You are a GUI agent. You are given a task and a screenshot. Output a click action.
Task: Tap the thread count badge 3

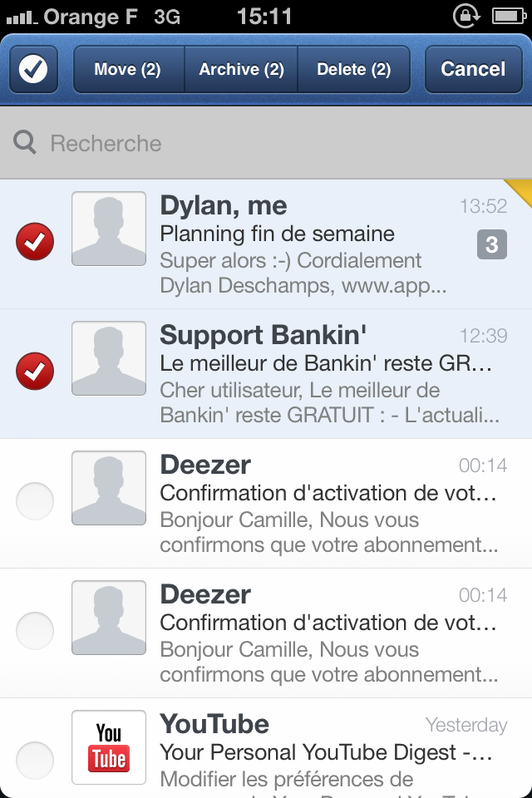(492, 244)
